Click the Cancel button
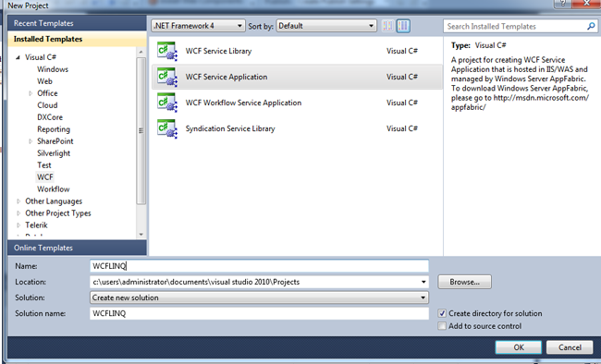This screenshot has width=601, height=364. point(570,347)
